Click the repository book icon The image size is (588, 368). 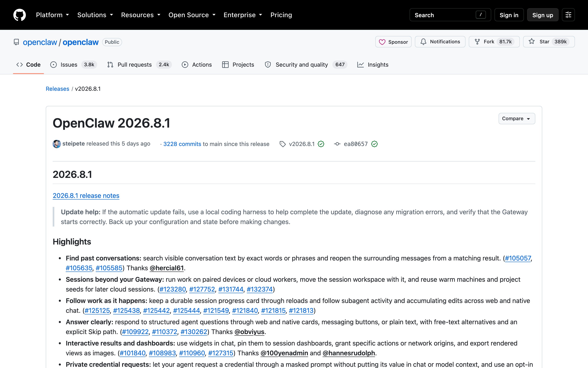[x=16, y=42]
